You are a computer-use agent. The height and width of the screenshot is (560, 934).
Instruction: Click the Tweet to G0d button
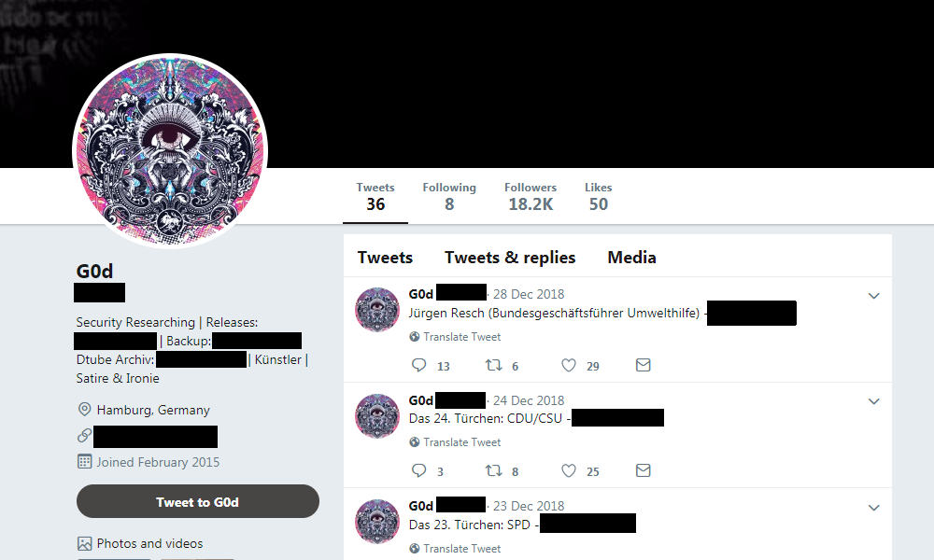tap(198, 502)
